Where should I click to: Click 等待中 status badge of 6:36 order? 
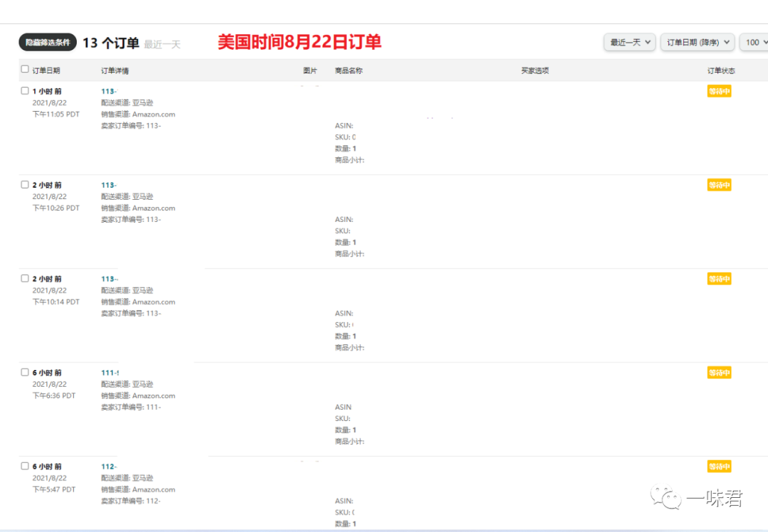click(x=719, y=373)
